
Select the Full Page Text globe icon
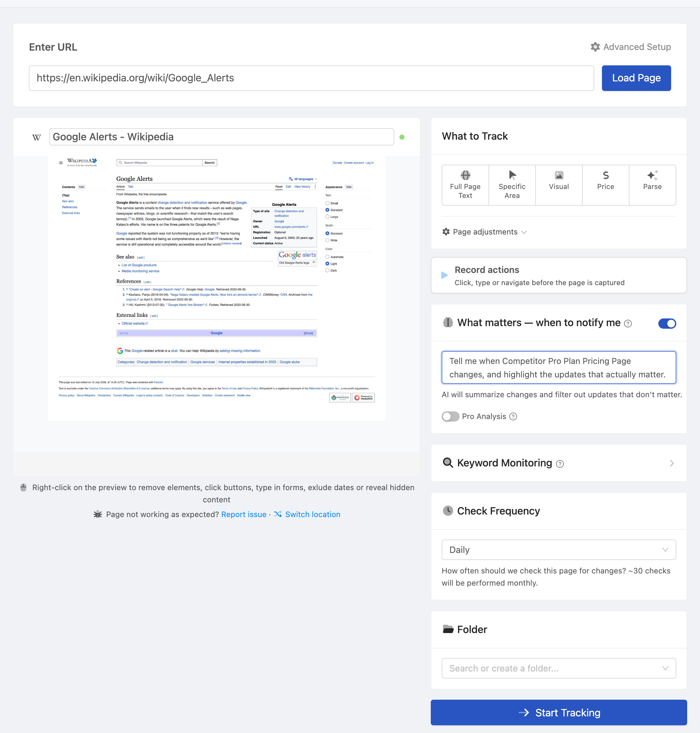pos(465,175)
